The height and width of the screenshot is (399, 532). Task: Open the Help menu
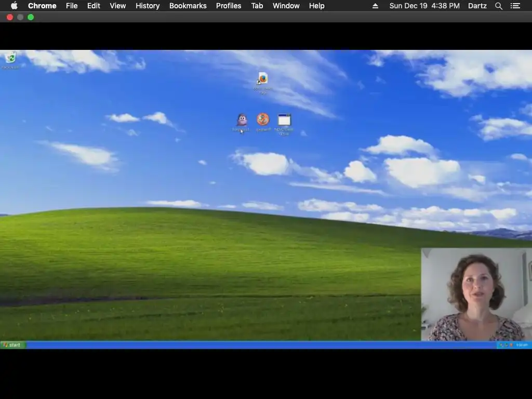[316, 6]
